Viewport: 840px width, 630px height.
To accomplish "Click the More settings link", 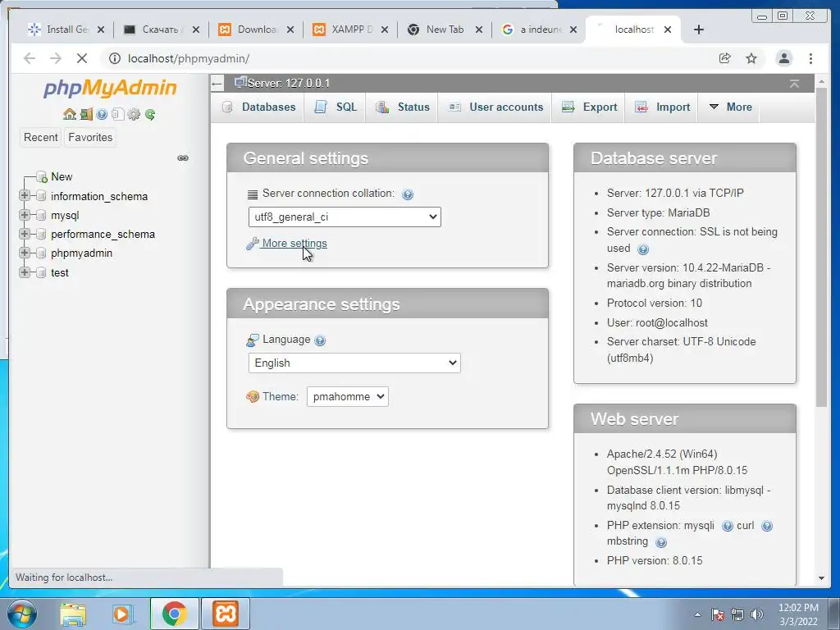I will [294, 243].
